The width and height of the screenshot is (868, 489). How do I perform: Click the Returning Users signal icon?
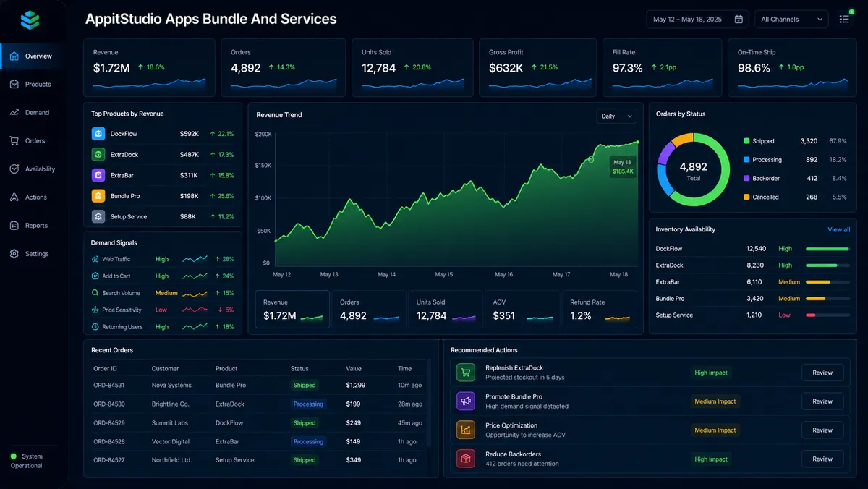point(95,327)
